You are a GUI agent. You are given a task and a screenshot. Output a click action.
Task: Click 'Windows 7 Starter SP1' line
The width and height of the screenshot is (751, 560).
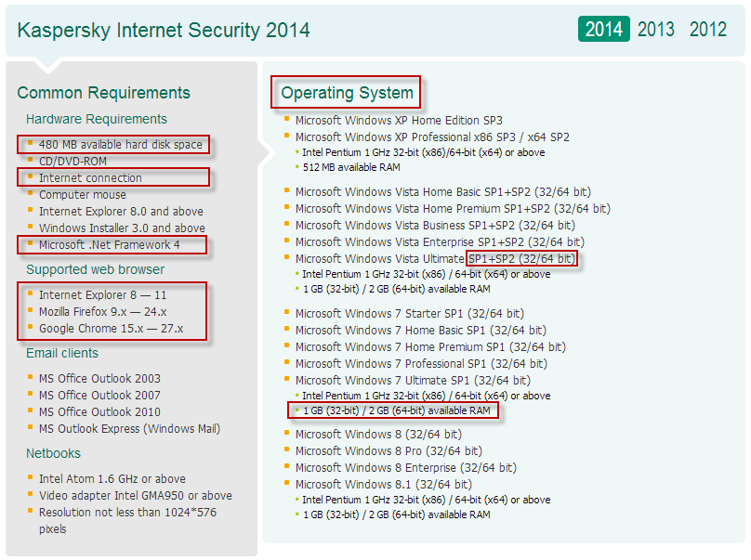point(410,314)
